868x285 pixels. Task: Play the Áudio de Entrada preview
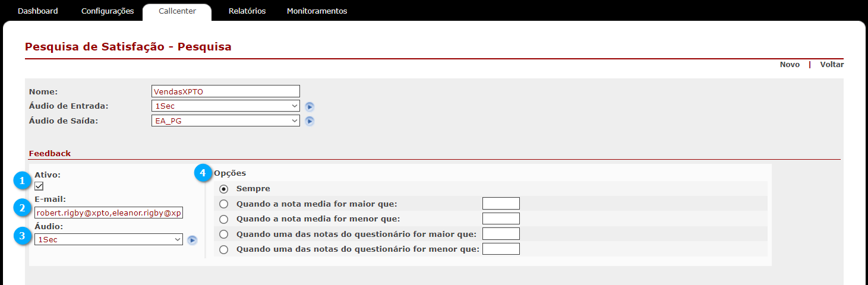click(x=310, y=107)
